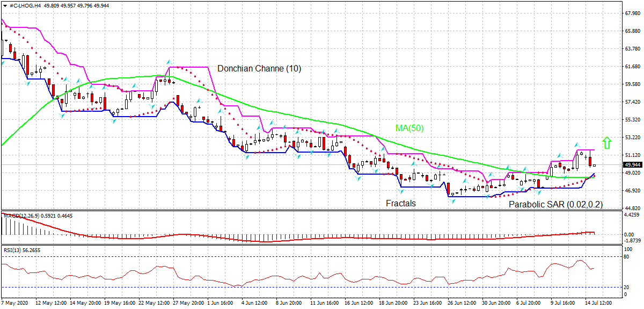Select the current price tag 49.944
This screenshot has height=309, width=644.
click(631, 164)
